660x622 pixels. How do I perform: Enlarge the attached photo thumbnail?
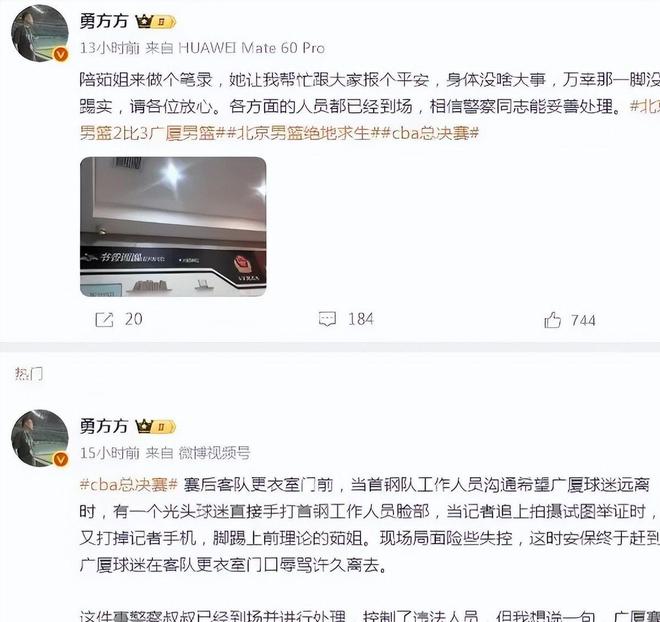tap(173, 227)
